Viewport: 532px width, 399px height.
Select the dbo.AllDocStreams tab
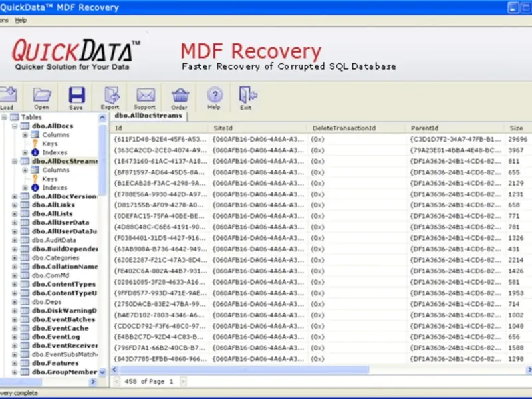148,116
